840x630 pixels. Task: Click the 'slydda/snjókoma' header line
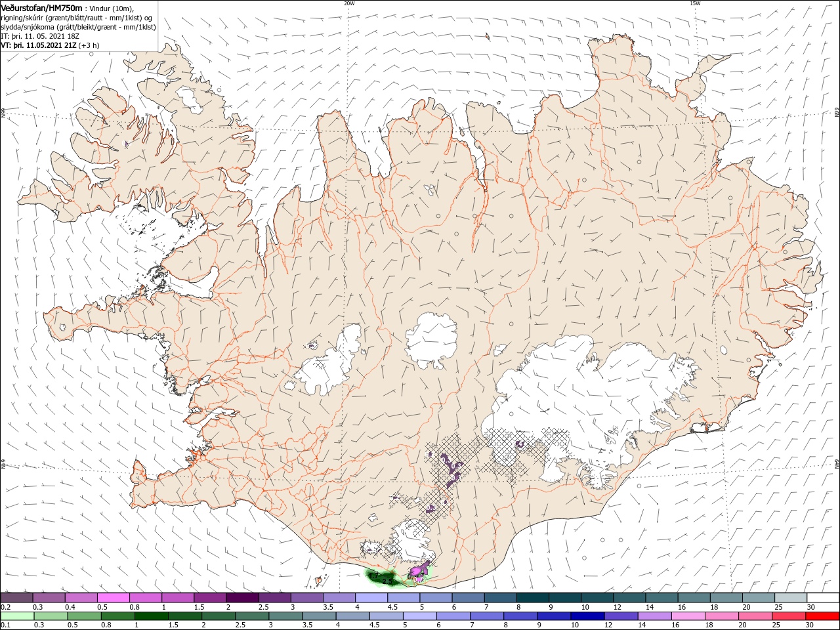click(x=79, y=27)
